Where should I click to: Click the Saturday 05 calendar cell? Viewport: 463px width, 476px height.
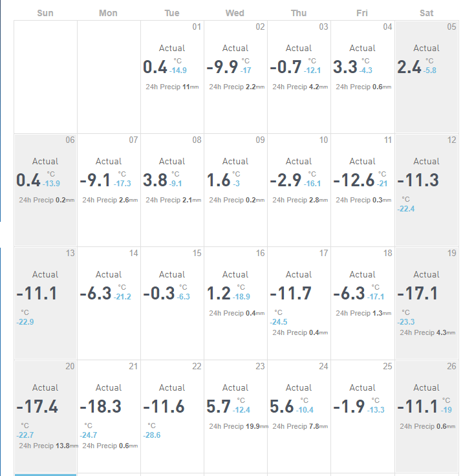click(427, 77)
